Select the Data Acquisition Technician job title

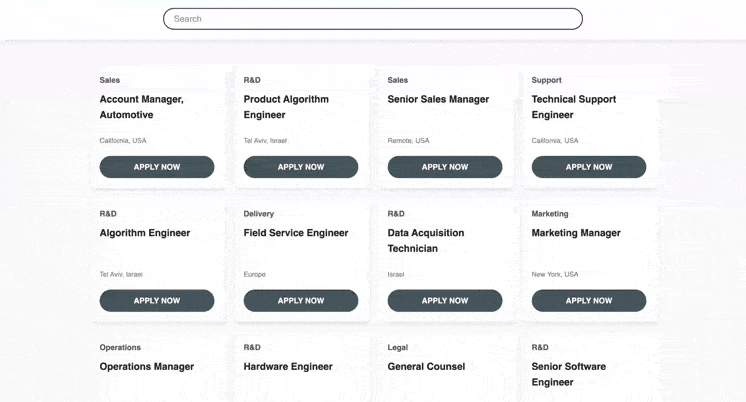tap(426, 241)
